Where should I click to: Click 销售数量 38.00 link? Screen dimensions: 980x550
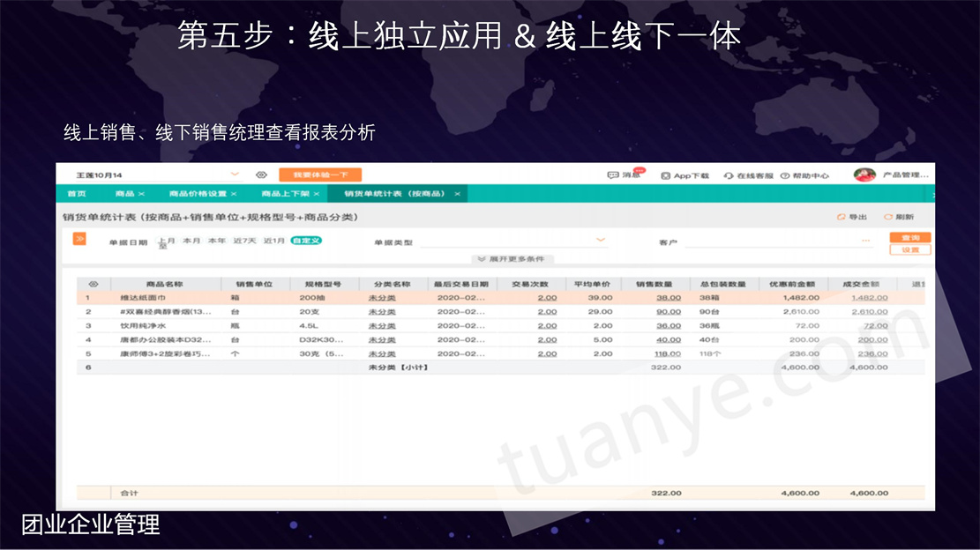[668, 298]
